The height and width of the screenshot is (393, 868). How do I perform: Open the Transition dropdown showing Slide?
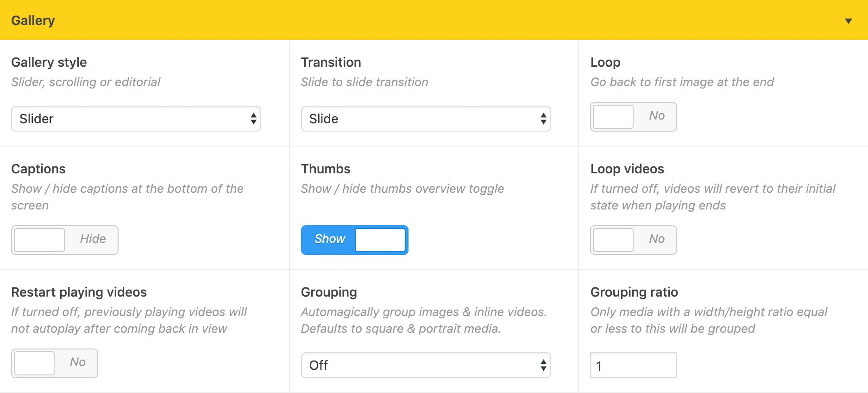coord(425,119)
